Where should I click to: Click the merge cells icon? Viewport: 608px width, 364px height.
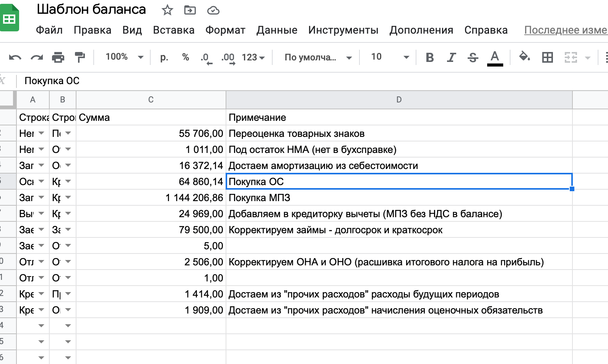[571, 57]
